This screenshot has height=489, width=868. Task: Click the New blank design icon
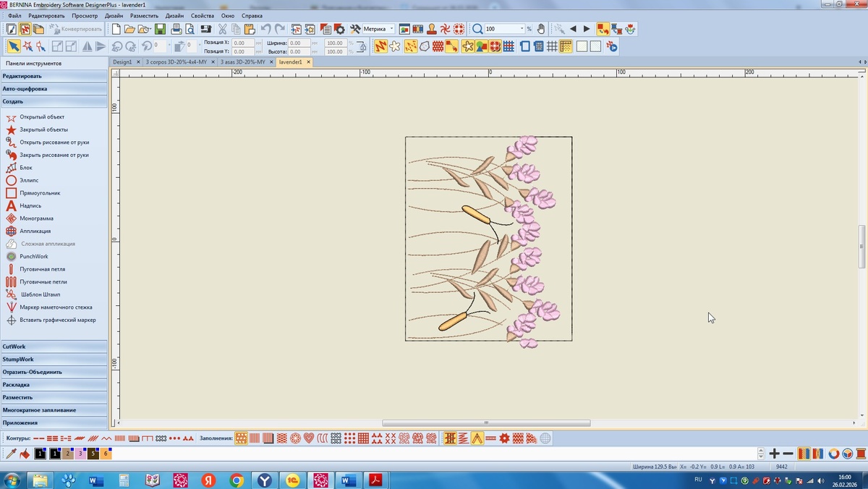click(x=116, y=29)
